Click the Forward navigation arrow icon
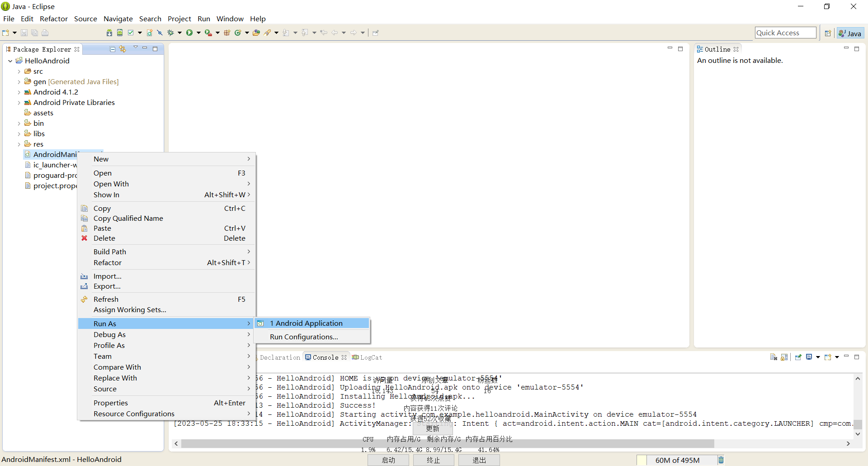The height and width of the screenshot is (466, 868). pos(354,33)
